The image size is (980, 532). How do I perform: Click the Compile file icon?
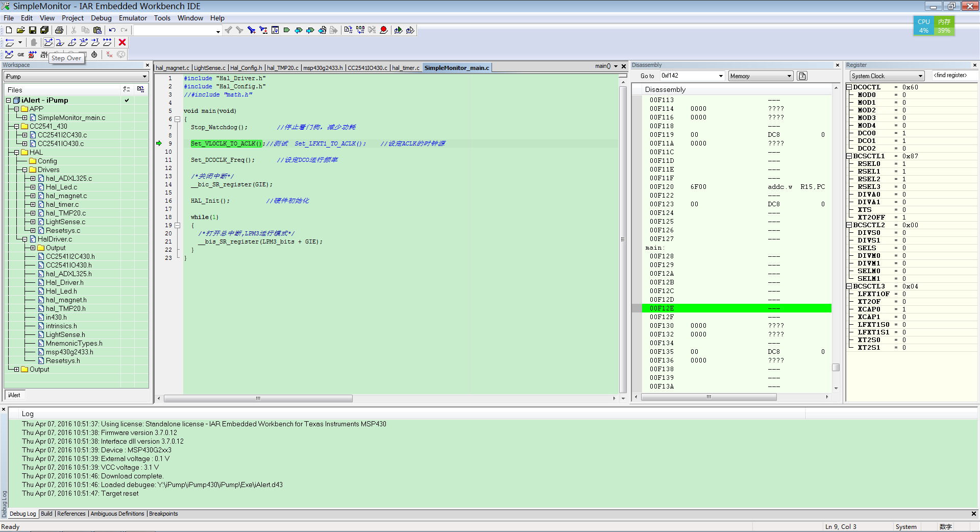348,30
